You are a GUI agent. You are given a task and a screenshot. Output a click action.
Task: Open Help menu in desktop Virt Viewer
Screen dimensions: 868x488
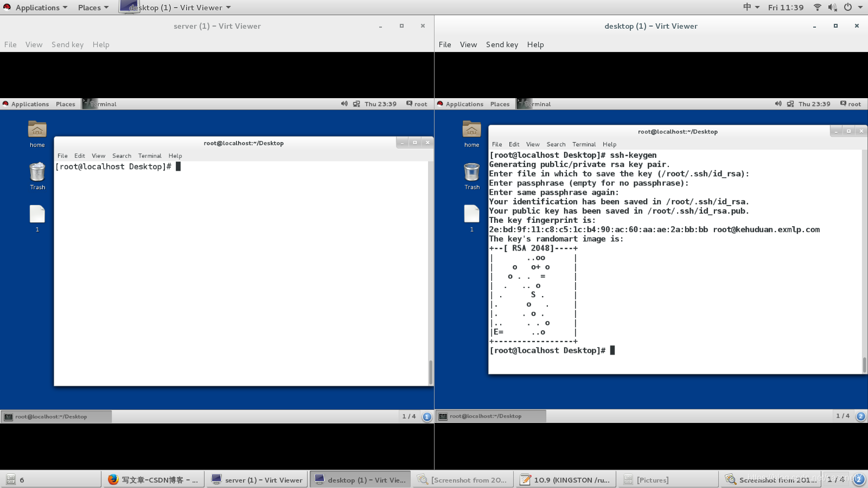(x=535, y=44)
